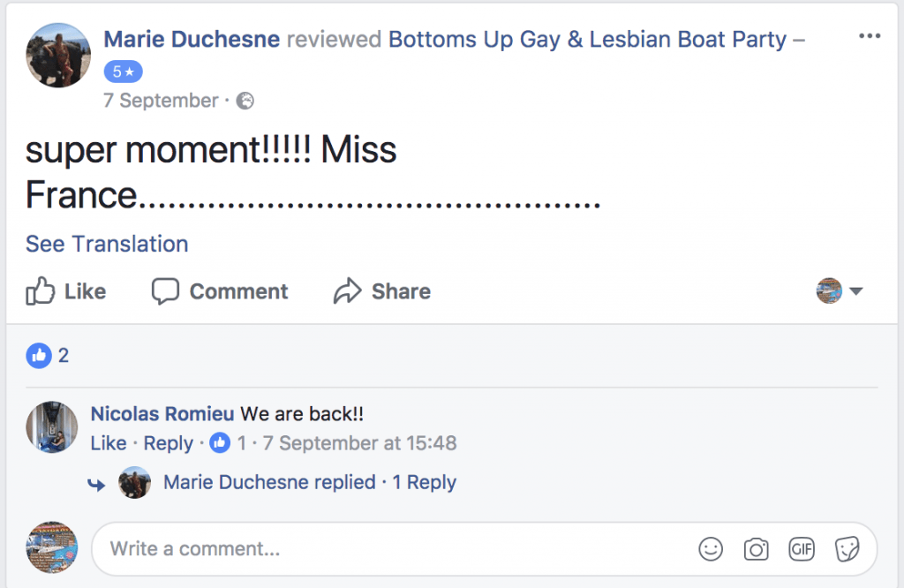904x588 pixels.
Task: Open Marie Duchesne's profile name link
Action: click(192, 39)
